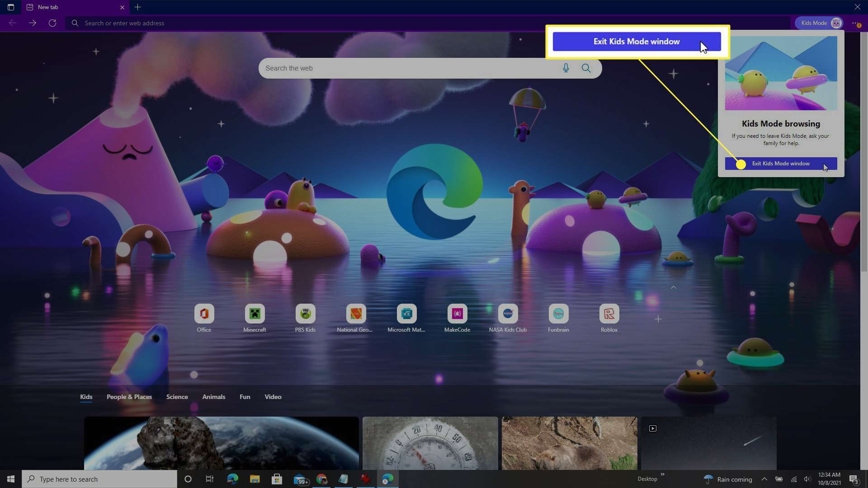
Task: Open the Video feed tab
Action: pos(273,397)
